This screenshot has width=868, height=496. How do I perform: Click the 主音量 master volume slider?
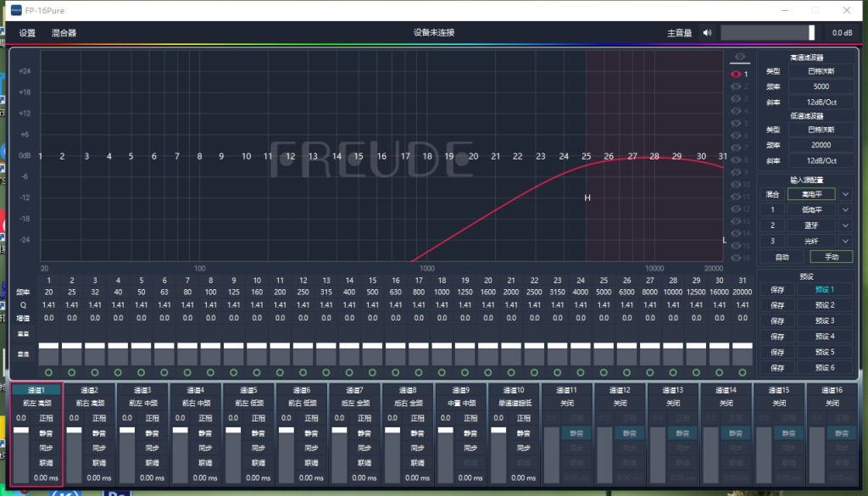(x=768, y=33)
